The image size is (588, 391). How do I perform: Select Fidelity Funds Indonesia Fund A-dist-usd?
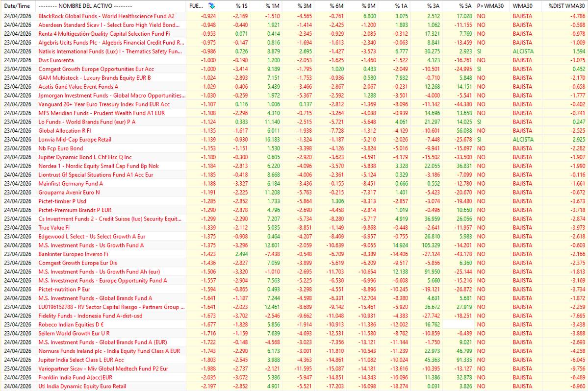pyautogui.click(x=90, y=316)
